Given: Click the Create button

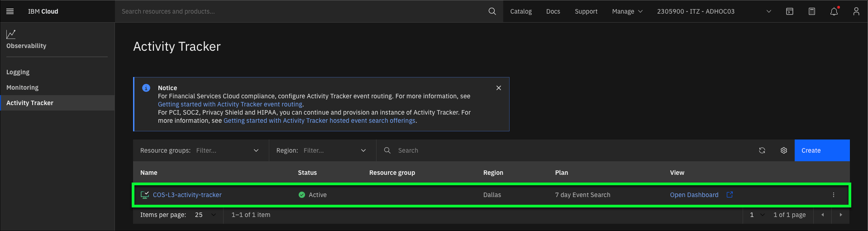Looking at the screenshot, I should pyautogui.click(x=822, y=150).
